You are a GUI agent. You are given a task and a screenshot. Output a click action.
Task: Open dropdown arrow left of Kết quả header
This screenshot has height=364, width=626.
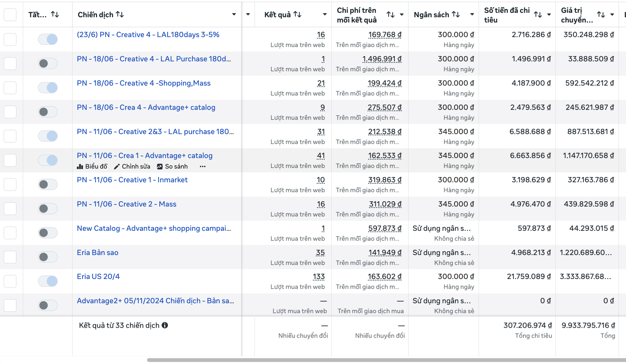point(248,14)
